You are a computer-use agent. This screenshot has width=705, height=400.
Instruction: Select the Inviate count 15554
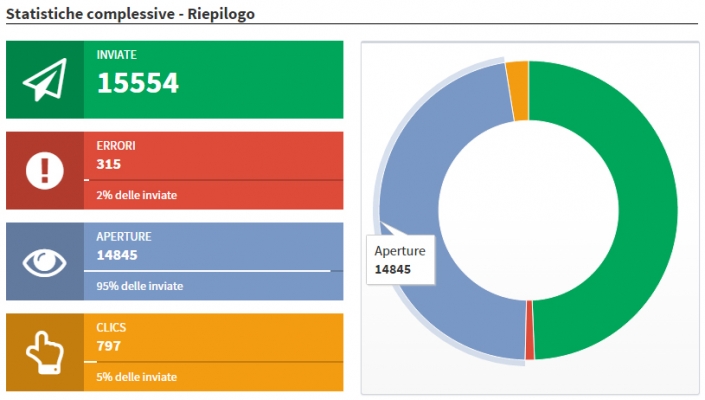(137, 84)
